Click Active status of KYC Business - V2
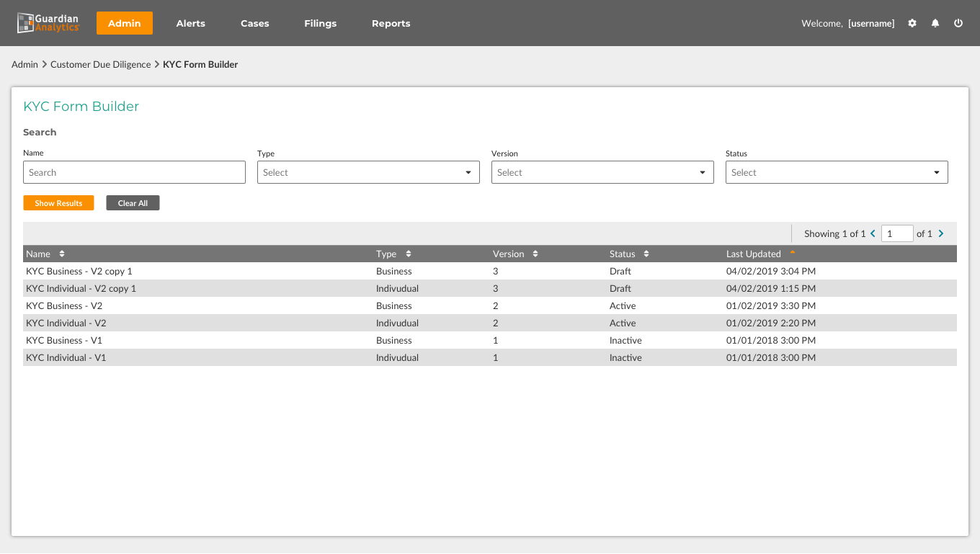The height and width of the screenshot is (554, 980). coord(623,305)
